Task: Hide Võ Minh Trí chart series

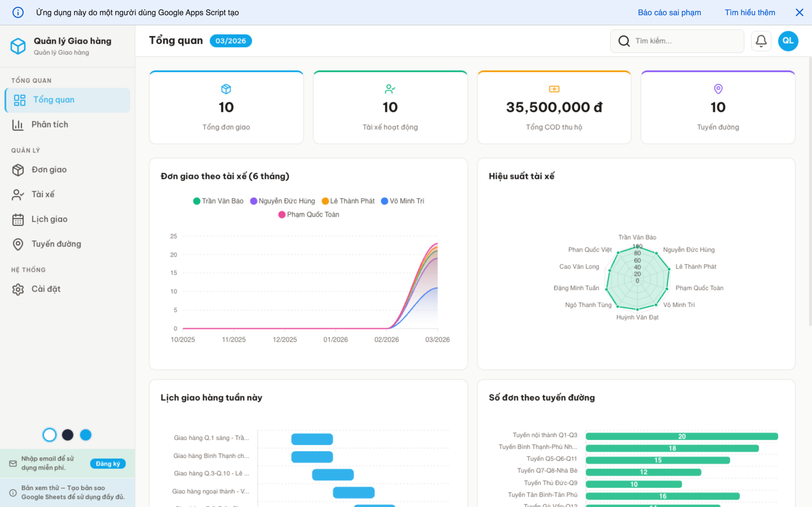Action: click(403, 201)
